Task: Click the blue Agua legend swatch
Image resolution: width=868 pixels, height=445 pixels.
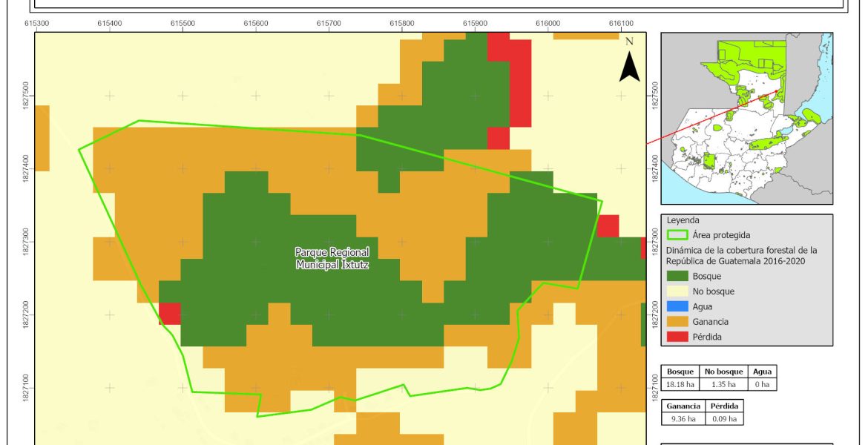Action: (x=678, y=306)
